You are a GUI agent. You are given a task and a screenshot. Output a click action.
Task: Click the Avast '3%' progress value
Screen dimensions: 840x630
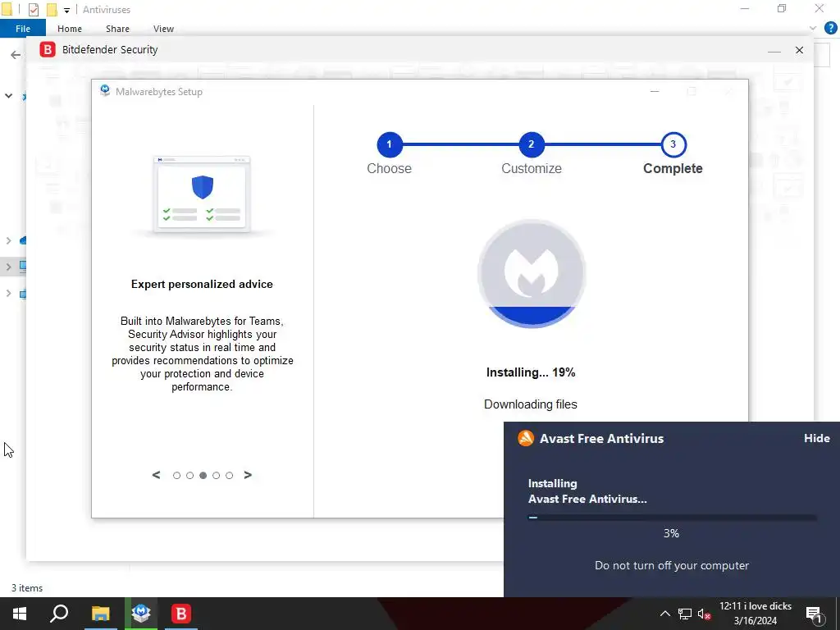(671, 533)
